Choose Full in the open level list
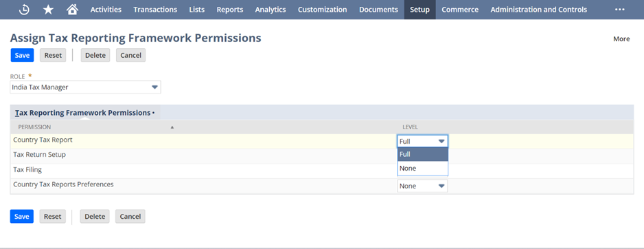 coord(423,154)
